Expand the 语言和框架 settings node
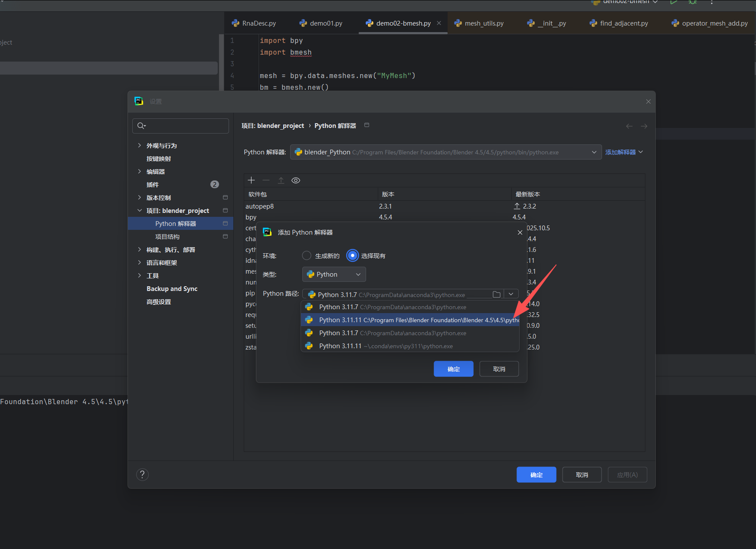The width and height of the screenshot is (756, 549). pyautogui.click(x=139, y=262)
